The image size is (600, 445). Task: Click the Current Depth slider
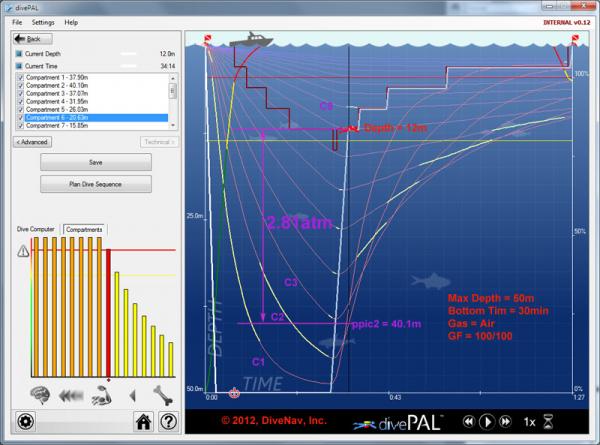pos(130,51)
